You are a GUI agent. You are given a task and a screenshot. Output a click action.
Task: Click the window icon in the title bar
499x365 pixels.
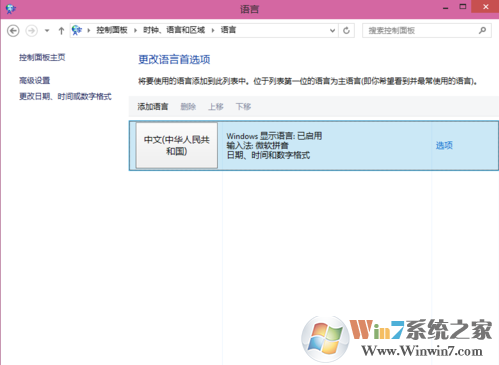pos(10,9)
